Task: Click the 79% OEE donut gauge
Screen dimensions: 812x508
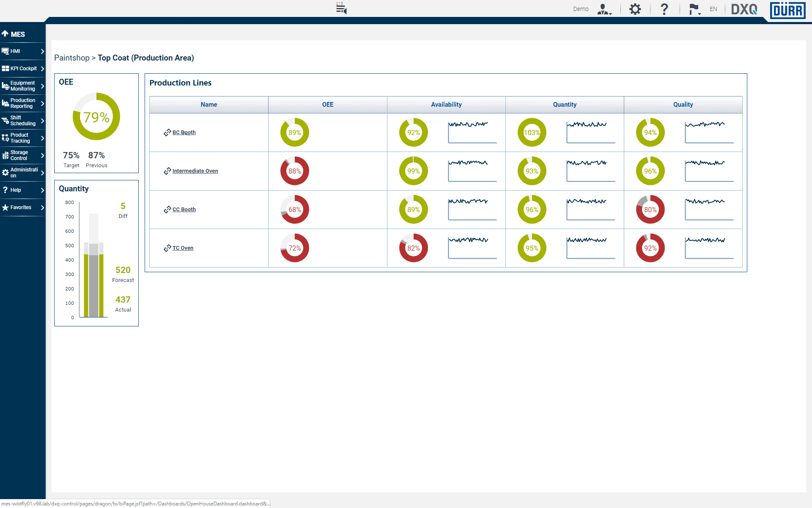Action: 96,116
